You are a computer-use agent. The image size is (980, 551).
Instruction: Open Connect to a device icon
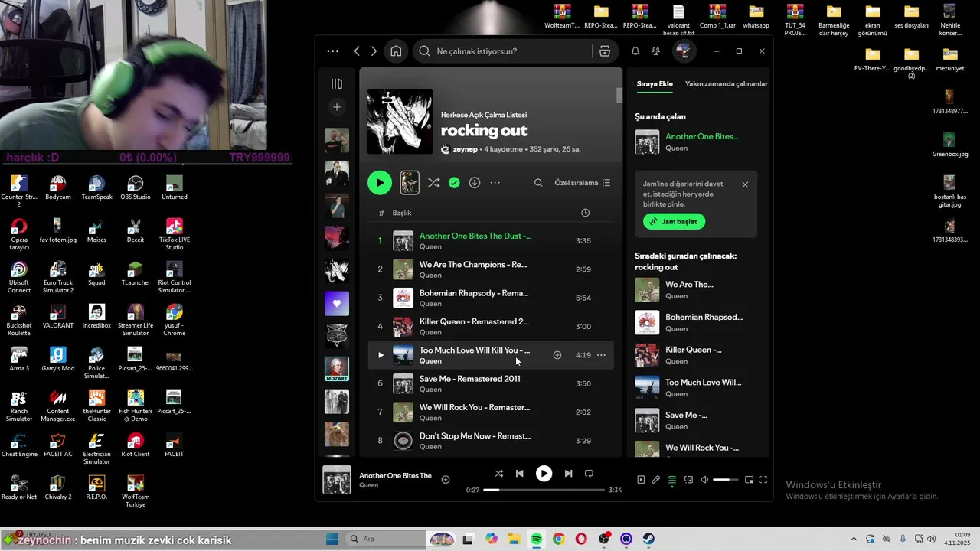(688, 480)
